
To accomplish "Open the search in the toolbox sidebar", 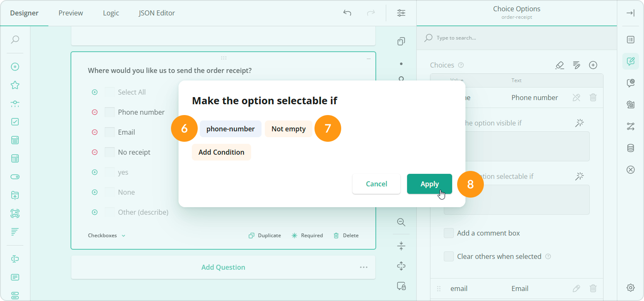I will [x=15, y=40].
